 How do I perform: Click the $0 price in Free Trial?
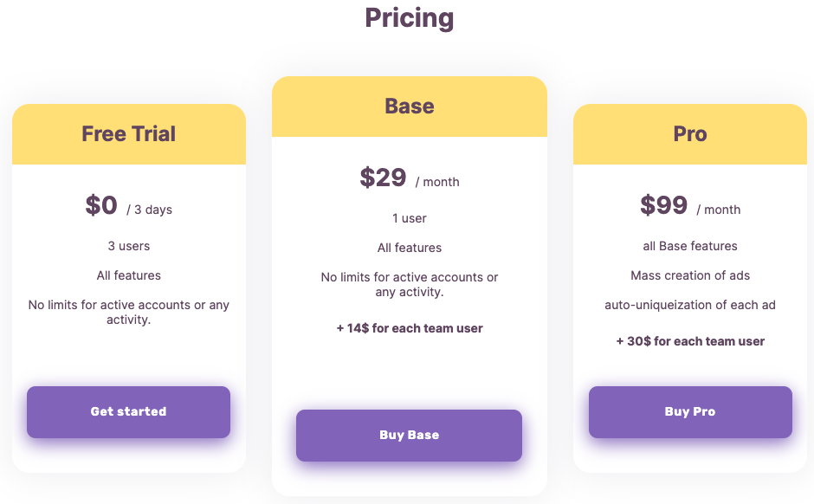(x=101, y=206)
